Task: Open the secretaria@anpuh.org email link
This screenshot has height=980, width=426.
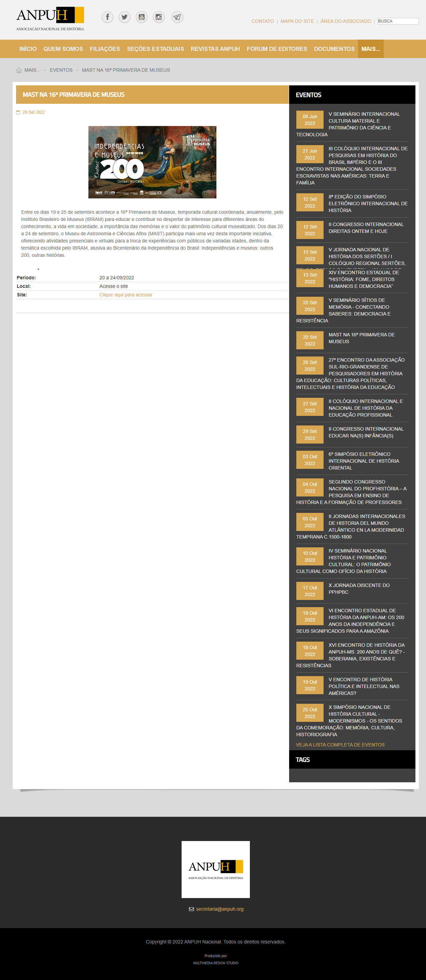Action: coord(219,909)
